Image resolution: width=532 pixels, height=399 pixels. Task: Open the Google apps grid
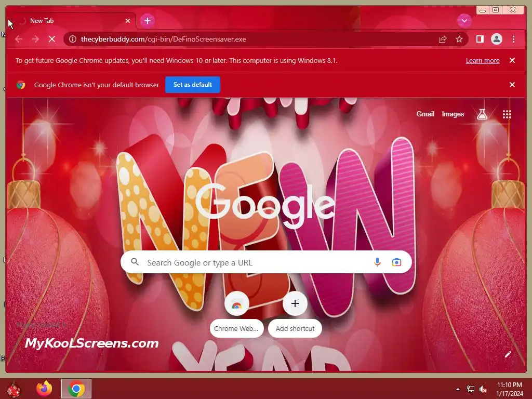[507, 114]
